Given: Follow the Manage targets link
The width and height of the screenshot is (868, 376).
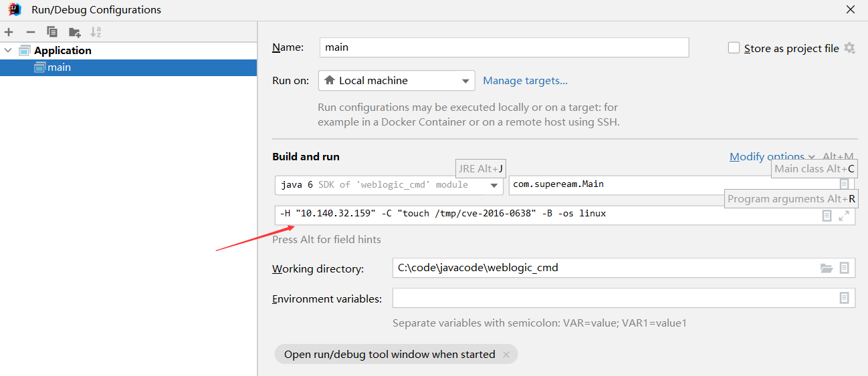Looking at the screenshot, I should (525, 81).
